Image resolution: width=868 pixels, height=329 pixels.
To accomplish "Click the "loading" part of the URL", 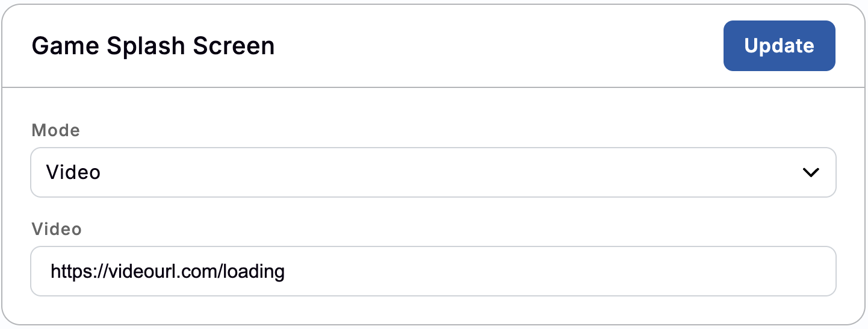I will (x=253, y=272).
